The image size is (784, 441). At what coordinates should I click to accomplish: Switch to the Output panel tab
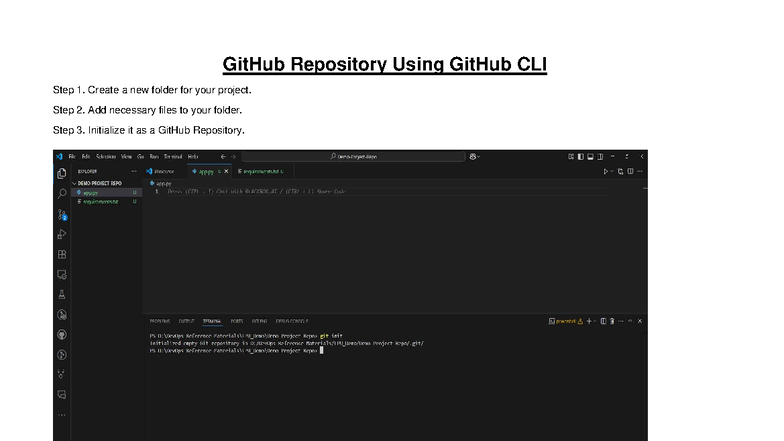tap(186, 322)
